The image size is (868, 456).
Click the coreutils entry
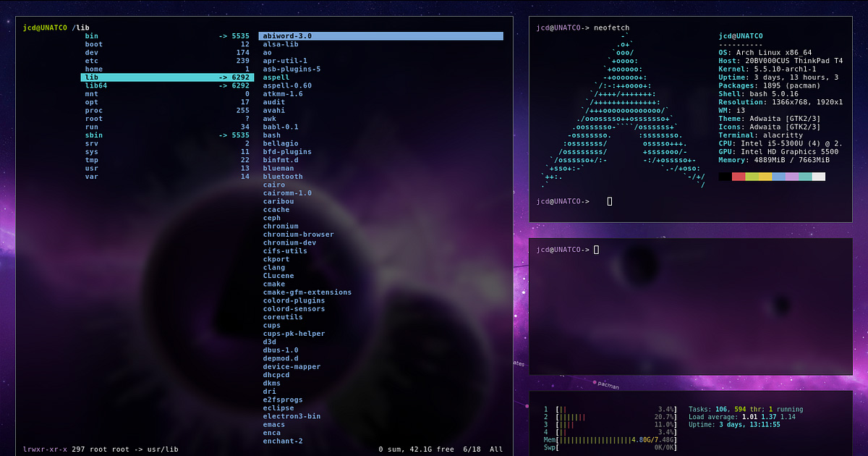(283, 317)
